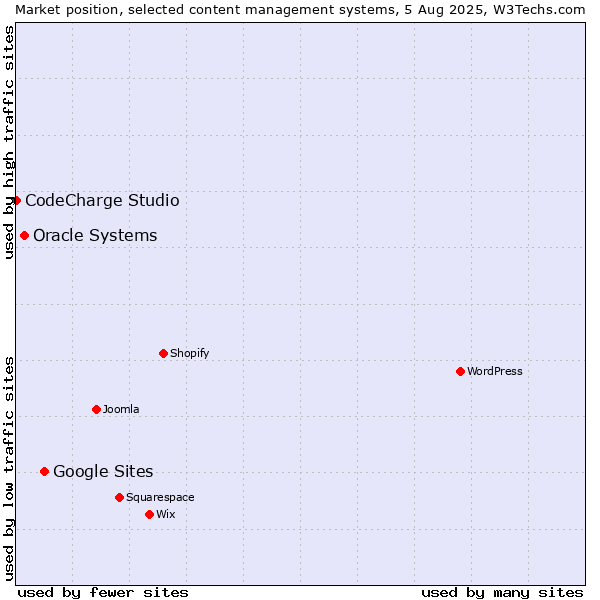Click the 'Google Sites' label text
The height and width of the screenshot is (600, 600).
103,471
